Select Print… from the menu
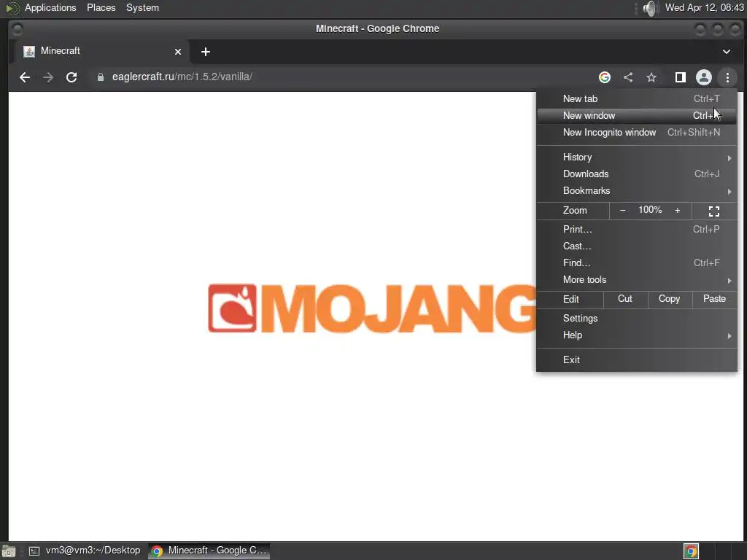747x560 pixels. (636, 229)
